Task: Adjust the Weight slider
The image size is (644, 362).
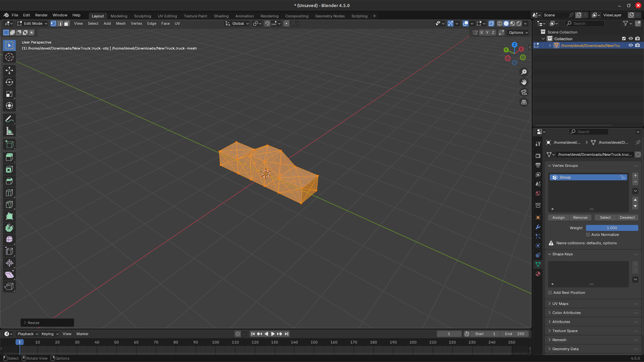Action: click(x=612, y=228)
